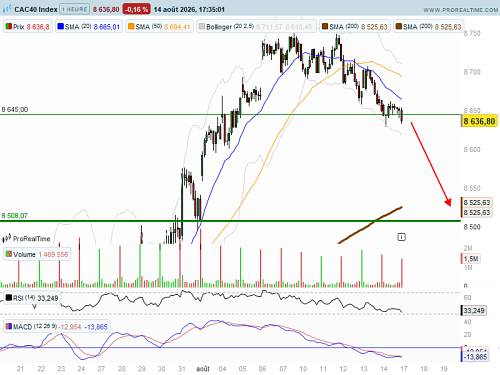
Task: Click the août month label on the time axis
Action: click(x=203, y=369)
